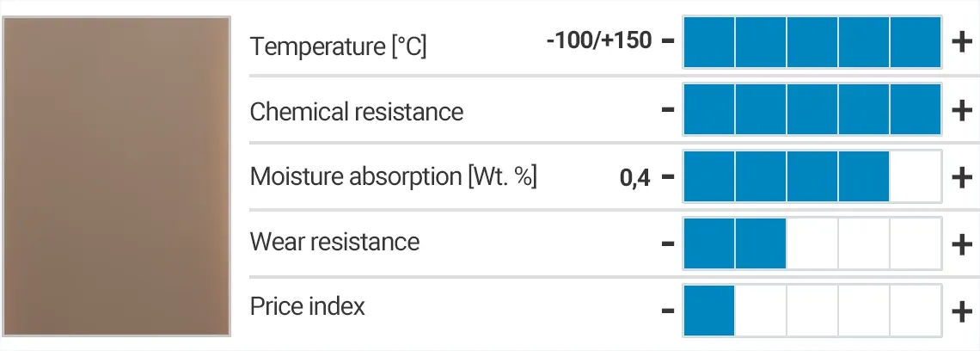This screenshot has height=351, width=980.
Task: Click the Temperature rating bar
Action: (x=812, y=41)
